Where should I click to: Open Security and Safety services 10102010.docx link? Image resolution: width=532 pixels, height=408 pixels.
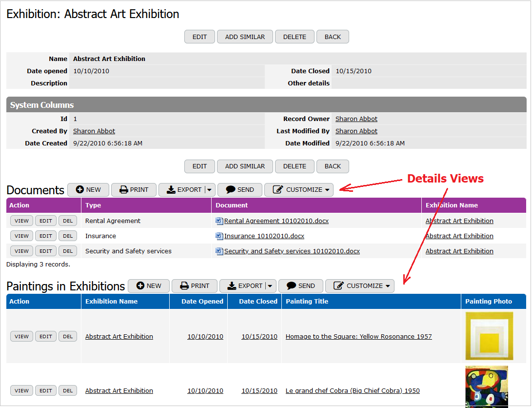pyautogui.click(x=292, y=251)
